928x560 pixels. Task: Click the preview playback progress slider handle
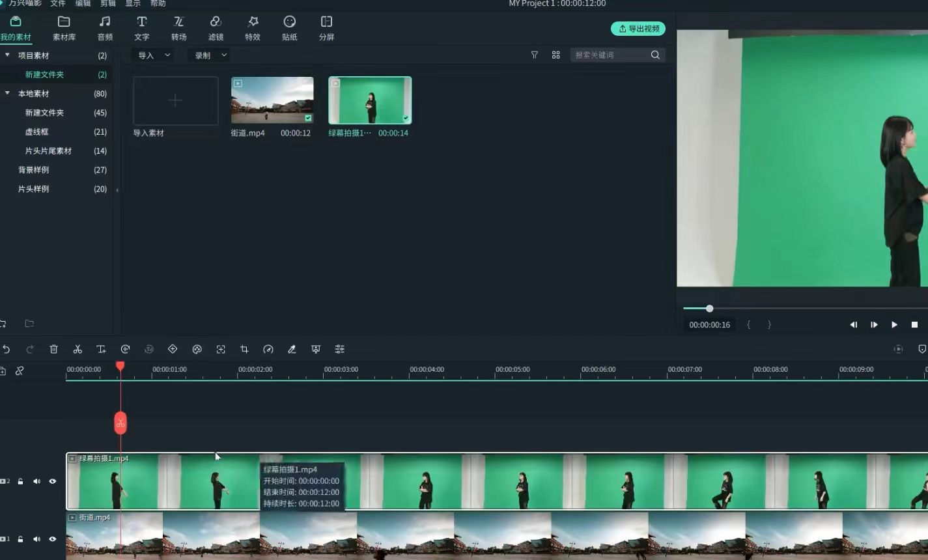(709, 309)
